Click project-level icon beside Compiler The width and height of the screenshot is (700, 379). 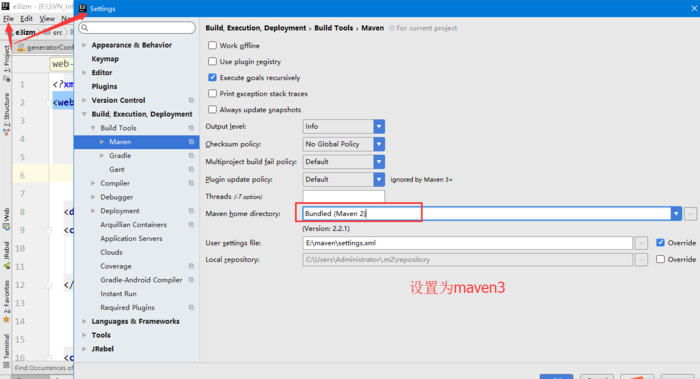click(191, 183)
